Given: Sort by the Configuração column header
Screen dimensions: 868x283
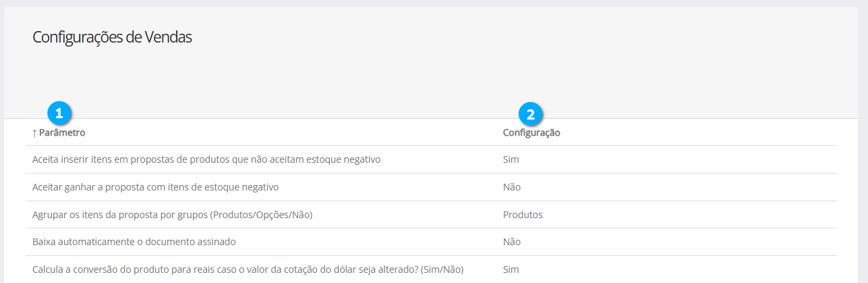Looking at the screenshot, I should [x=531, y=133].
